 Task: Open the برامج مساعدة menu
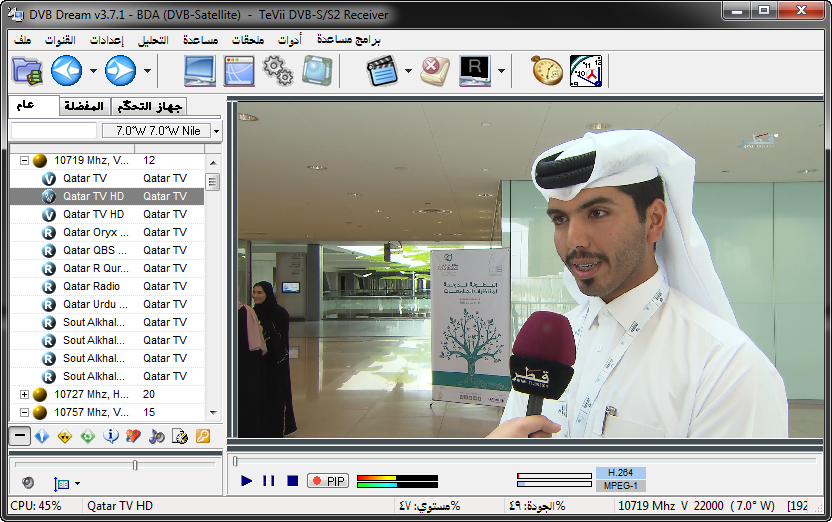click(x=349, y=40)
